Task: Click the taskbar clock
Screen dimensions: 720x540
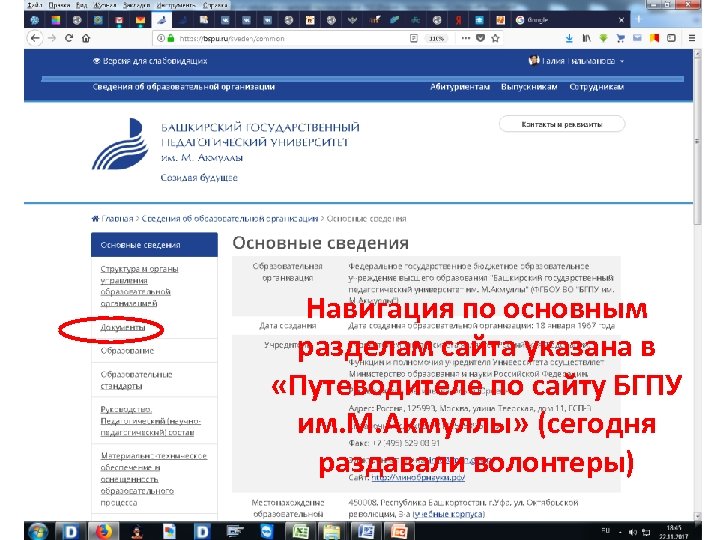Action: point(674,532)
